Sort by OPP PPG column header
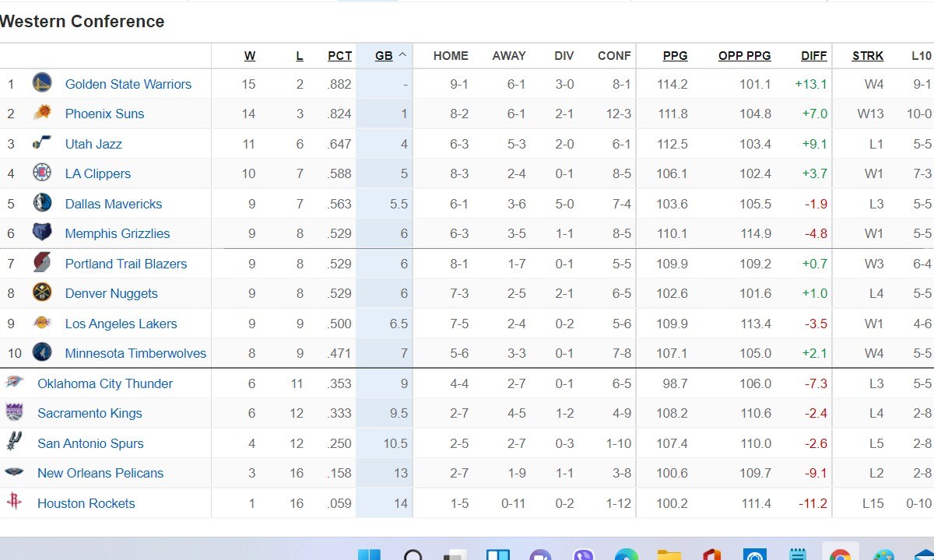This screenshot has height=560, width=934. click(x=744, y=56)
